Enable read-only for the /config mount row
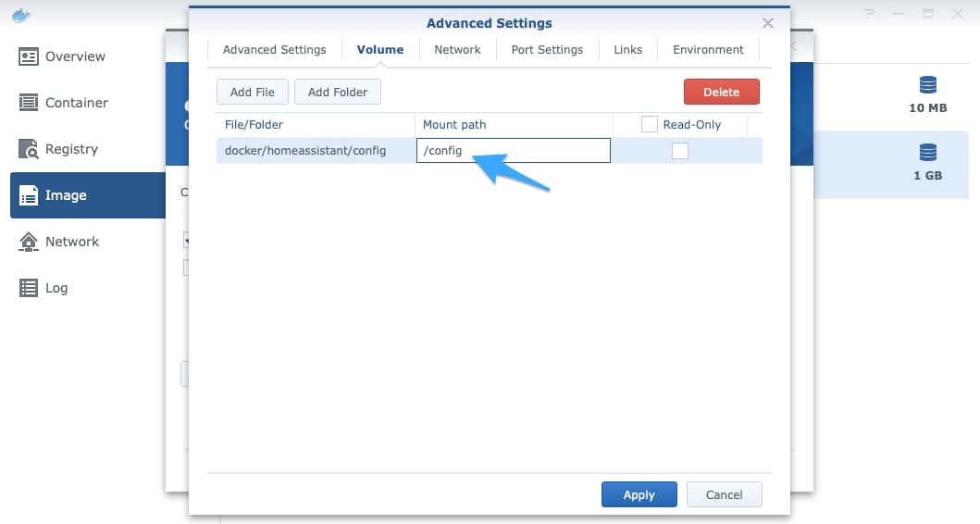The image size is (980, 524). click(x=680, y=151)
